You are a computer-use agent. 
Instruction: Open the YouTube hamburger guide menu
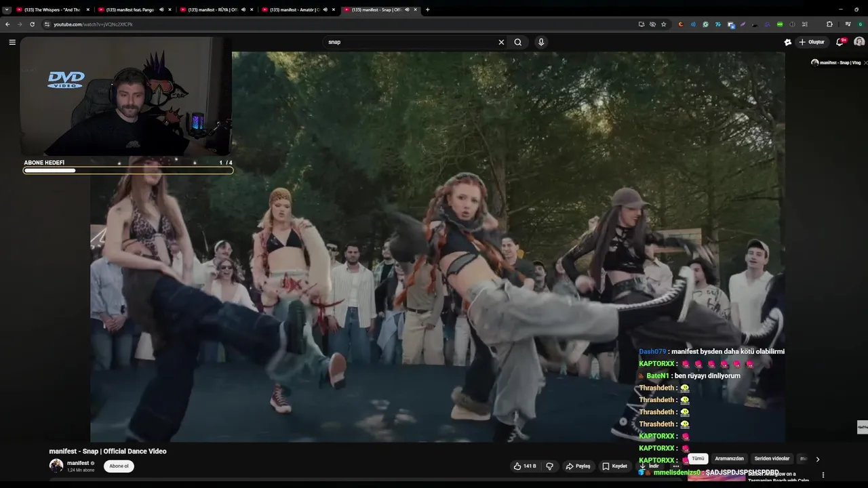12,42
